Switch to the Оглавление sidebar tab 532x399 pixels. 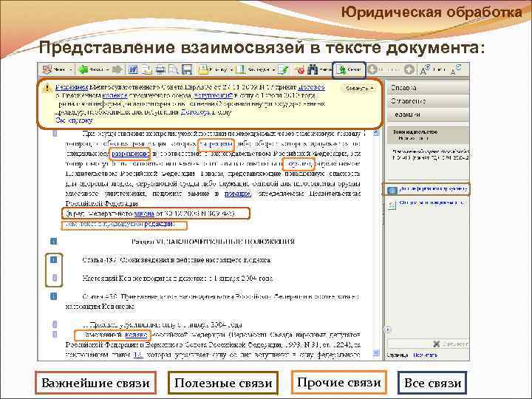tap(428, 101)
